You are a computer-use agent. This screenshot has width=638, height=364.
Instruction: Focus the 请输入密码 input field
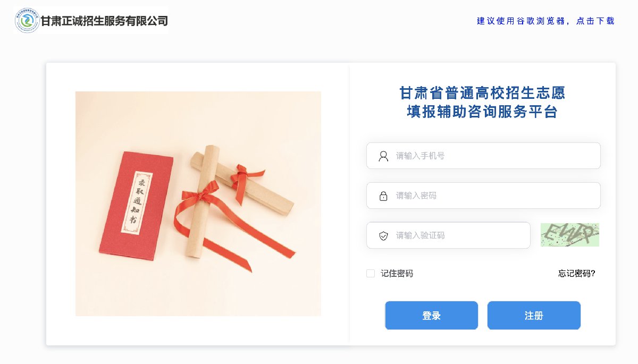point(483,196)
